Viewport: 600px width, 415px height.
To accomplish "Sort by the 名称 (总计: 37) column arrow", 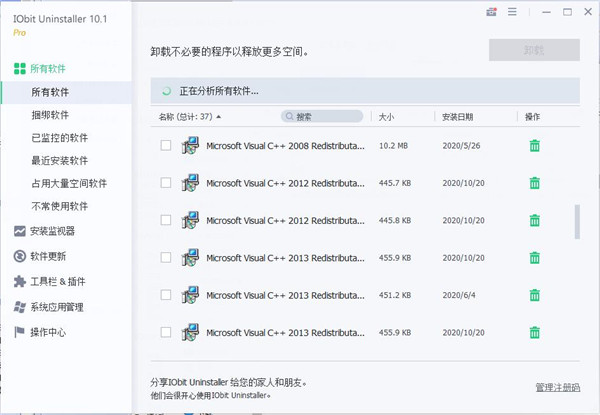I will click(x=219, y=117).
